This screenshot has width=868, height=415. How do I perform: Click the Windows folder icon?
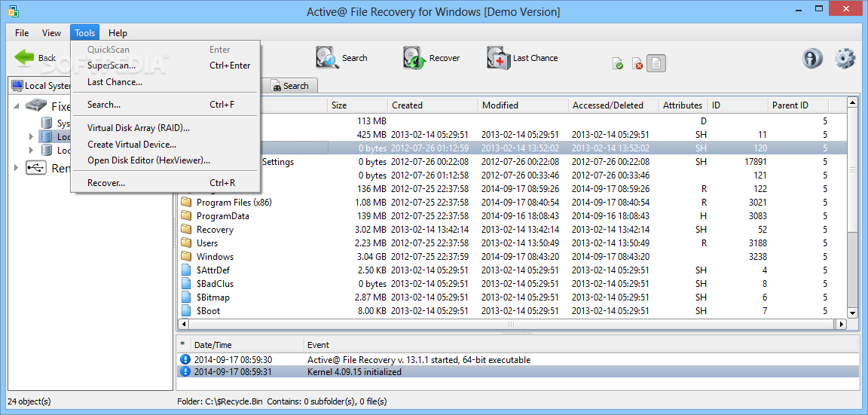point(186,256)
